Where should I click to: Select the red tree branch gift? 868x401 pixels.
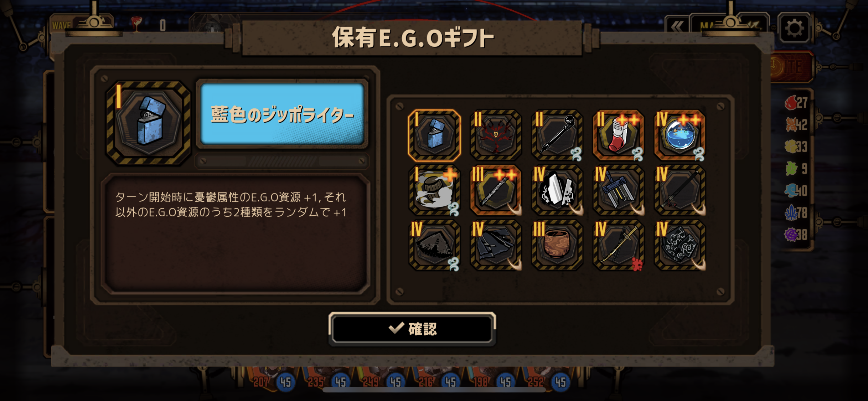coord(496,135)
